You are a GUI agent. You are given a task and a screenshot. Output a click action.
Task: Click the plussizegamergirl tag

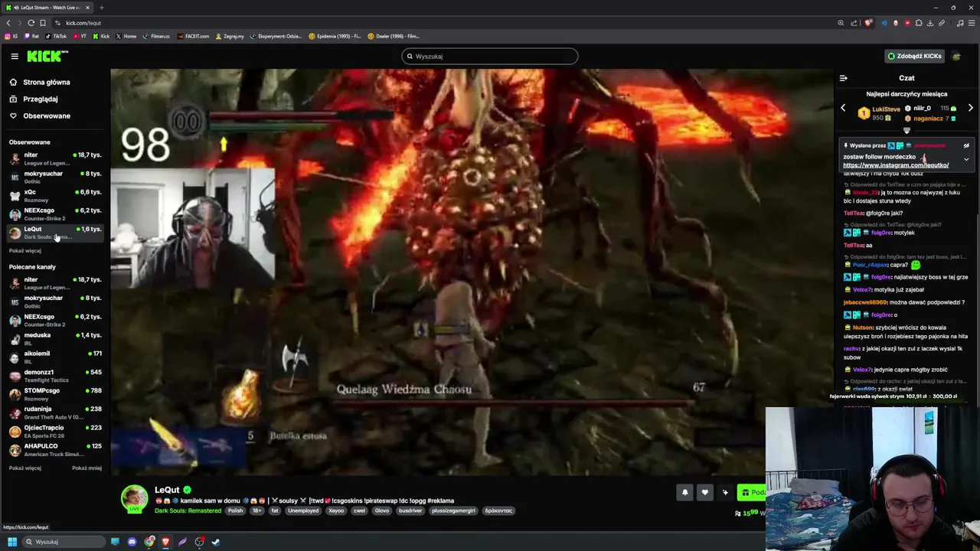(x=453, y=510)
